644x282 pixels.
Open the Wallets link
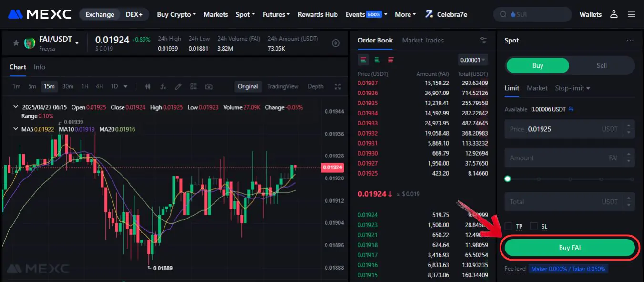point(591,14)
